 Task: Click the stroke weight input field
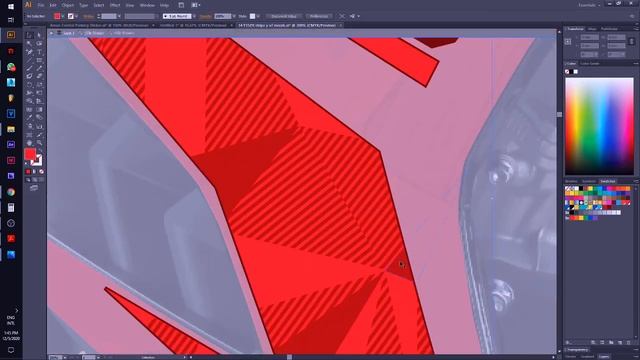[109, 16]
